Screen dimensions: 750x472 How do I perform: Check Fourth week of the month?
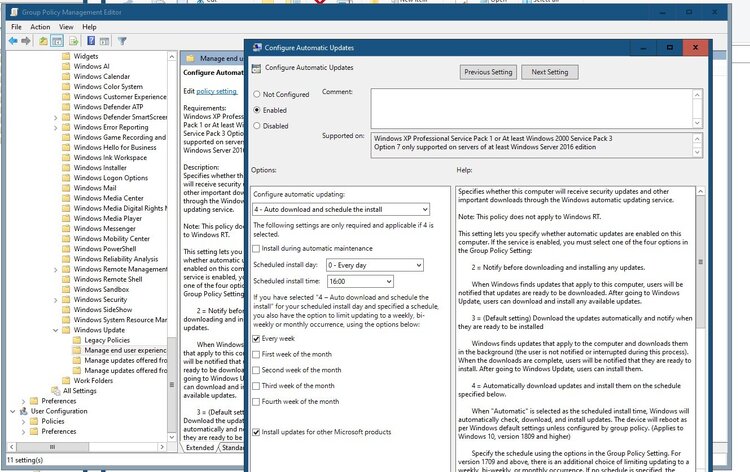coord(256,402)
